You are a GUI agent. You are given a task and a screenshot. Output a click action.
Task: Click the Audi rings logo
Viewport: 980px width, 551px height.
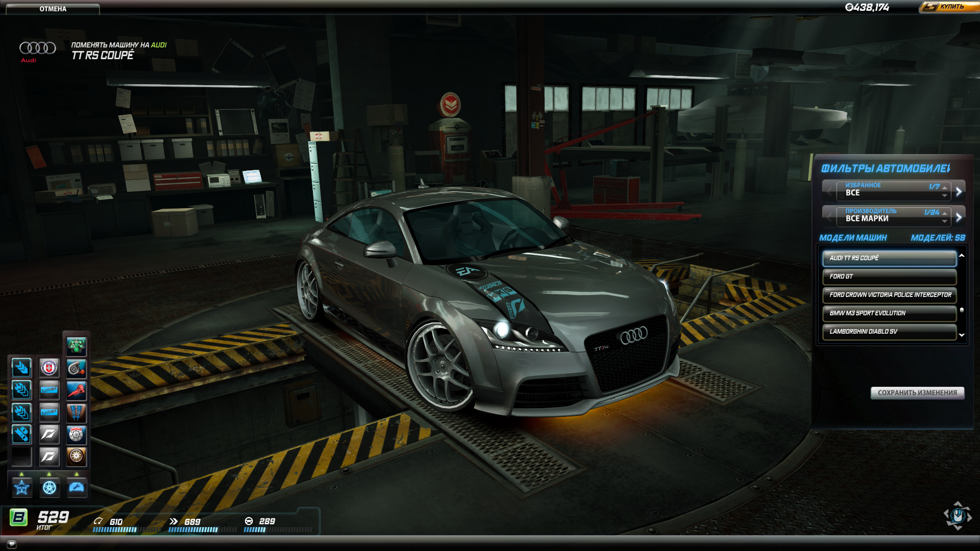pyautogui.click(x=38, y=48)
